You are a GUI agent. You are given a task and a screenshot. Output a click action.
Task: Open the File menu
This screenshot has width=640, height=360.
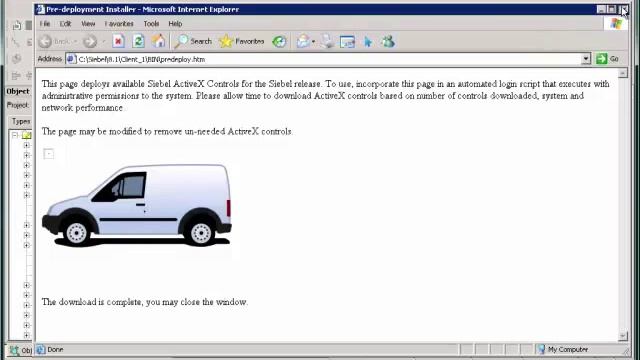(45, 24)
